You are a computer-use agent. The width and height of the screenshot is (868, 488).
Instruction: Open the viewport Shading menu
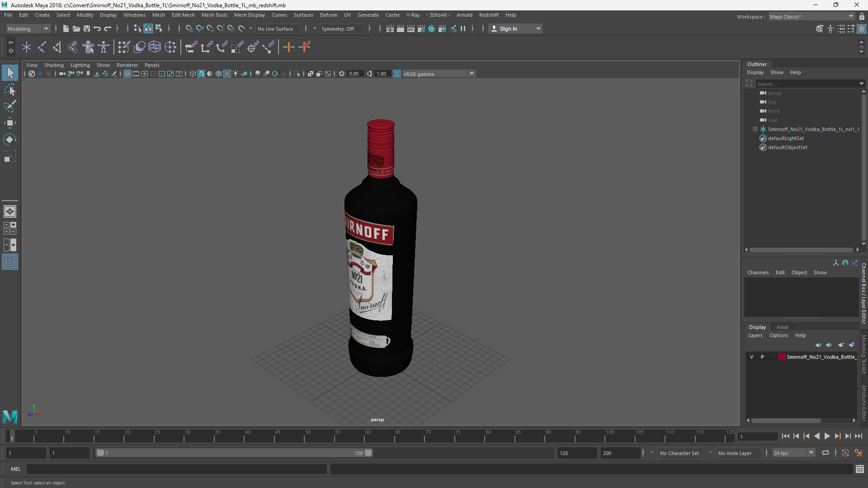[x=54, y=65]
